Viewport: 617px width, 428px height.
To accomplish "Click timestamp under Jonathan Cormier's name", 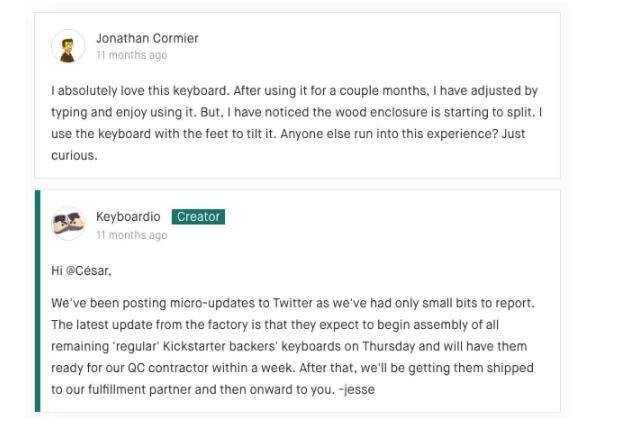I will [x=132, y=55].
